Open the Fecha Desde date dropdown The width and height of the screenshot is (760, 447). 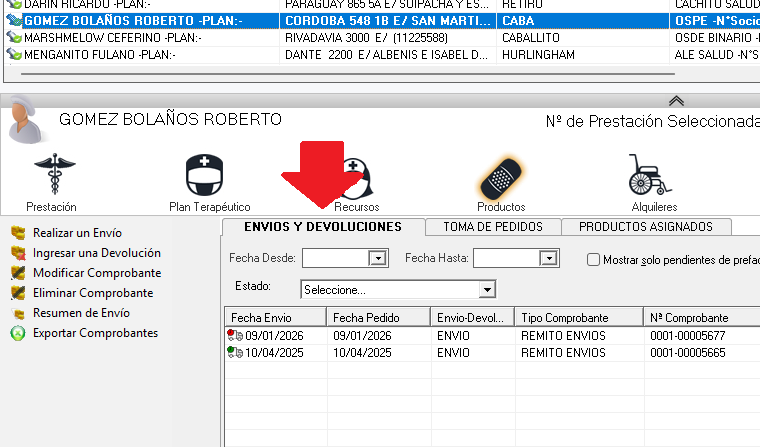tap(377, 258)
